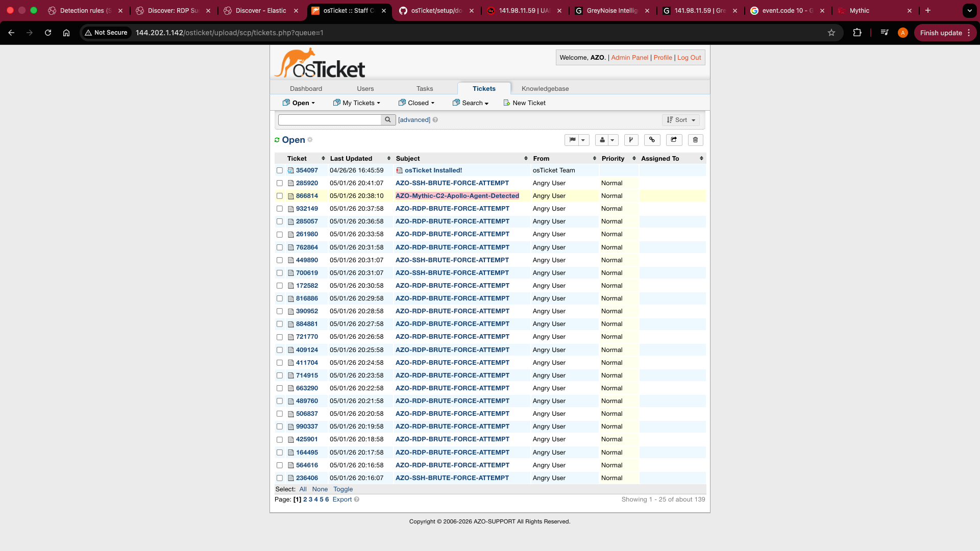
Task: Click the flag status change icon
Action: (x=572, y=140)
